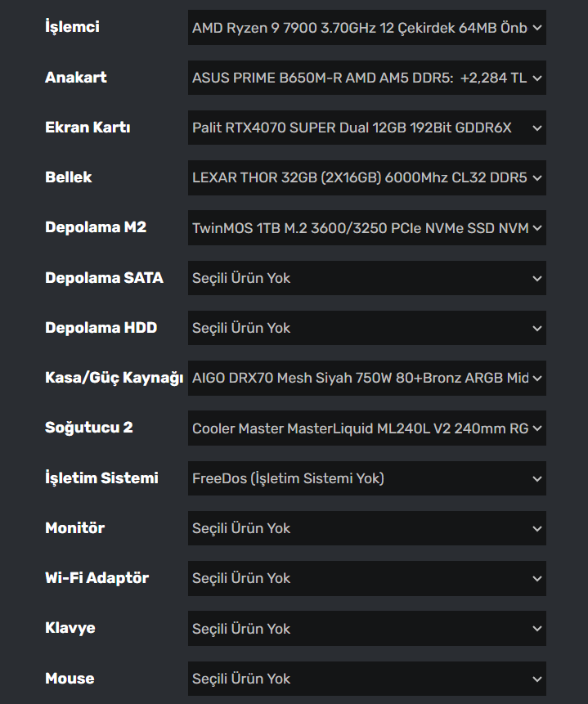
Task: Open the Klavye keyboard dropdown
Action: coord(366,629)
